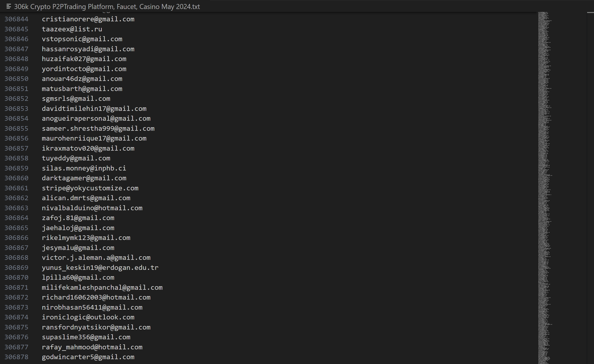The image size is (594, 364).
Task: Click line number 306878 in the gutter
Action: (16, 357)
